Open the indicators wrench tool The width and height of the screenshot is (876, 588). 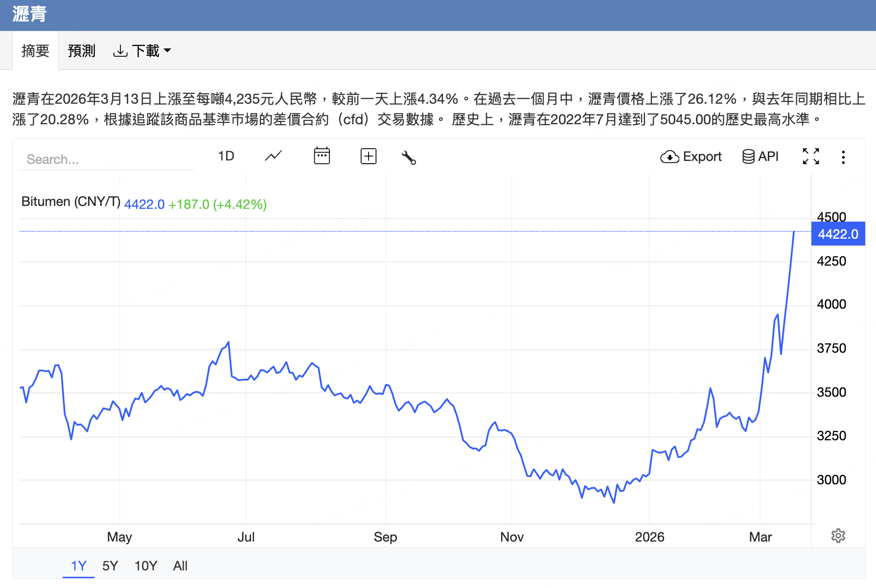click(x=409, y=158)
